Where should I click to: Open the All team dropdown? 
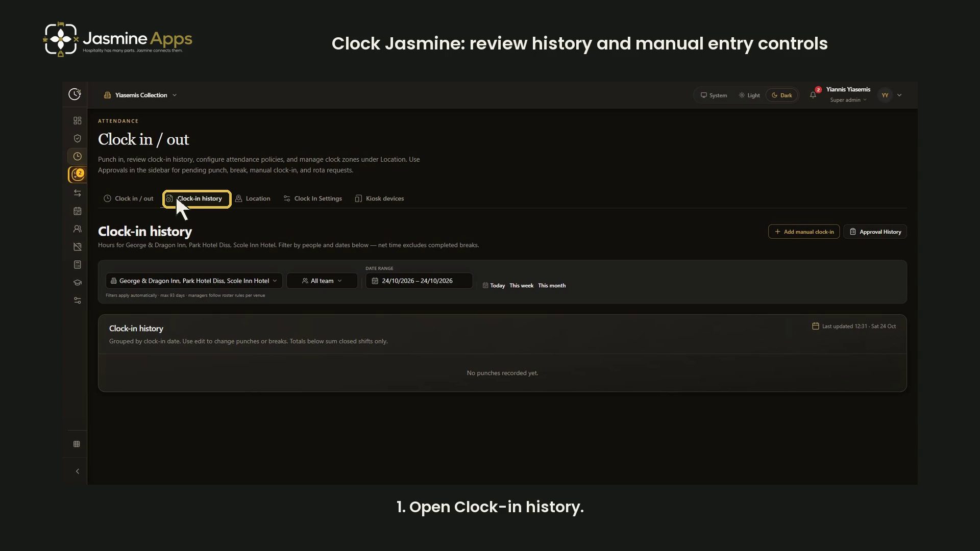coord(322,281)
